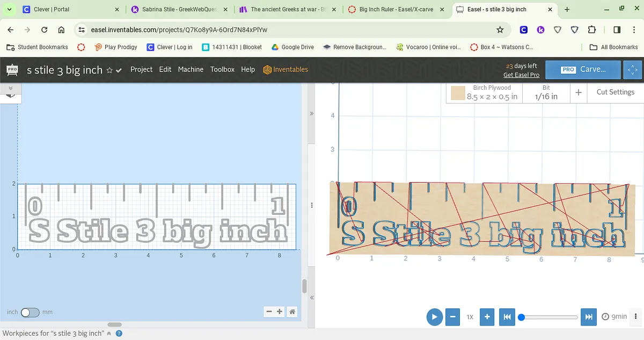This screenshot has width=644, height=340.
Task: Zoom in on the design canvas
Action: pos(280,312)
